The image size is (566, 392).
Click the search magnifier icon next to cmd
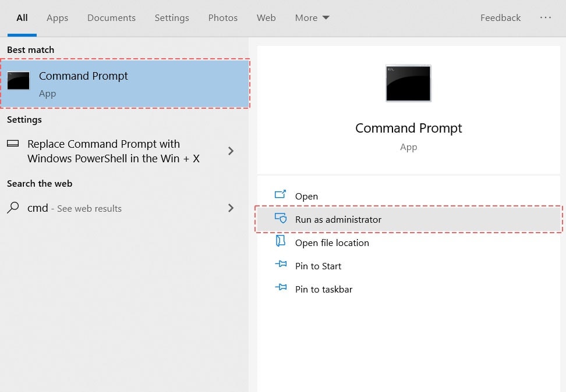tap(12, 208)
